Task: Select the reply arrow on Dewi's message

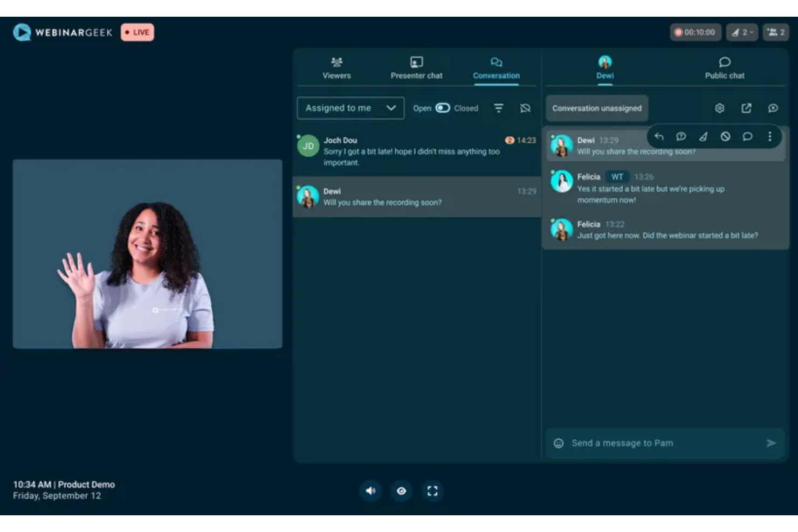Action: pyautogui.click(x=659, y=136)
